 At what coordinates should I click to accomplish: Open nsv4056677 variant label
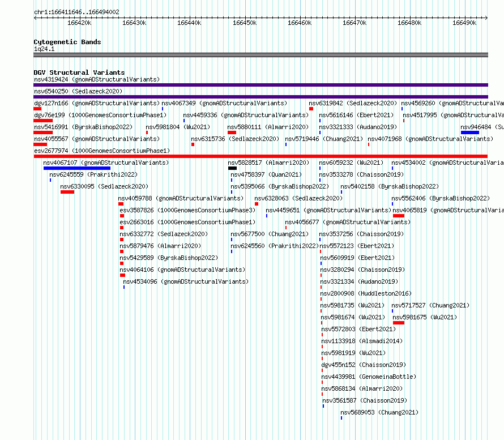point(348,222)
